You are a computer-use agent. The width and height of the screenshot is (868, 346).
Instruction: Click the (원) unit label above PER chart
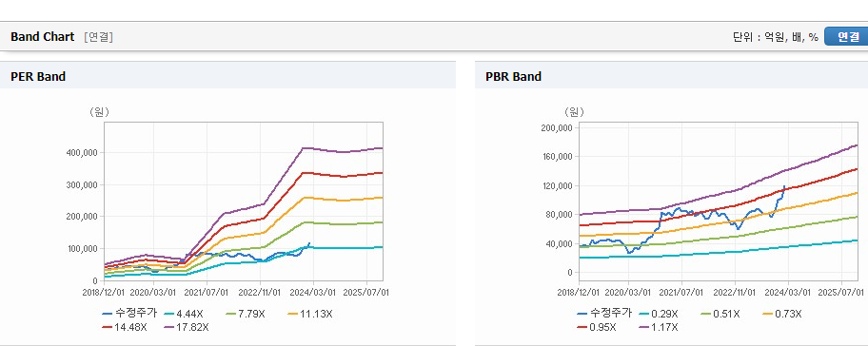pos(100,112)
